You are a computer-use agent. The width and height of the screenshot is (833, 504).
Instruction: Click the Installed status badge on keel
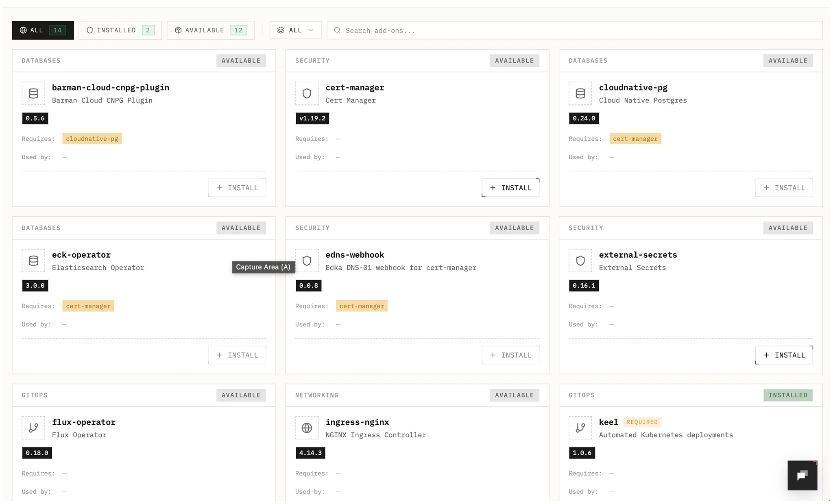(788, 395)
